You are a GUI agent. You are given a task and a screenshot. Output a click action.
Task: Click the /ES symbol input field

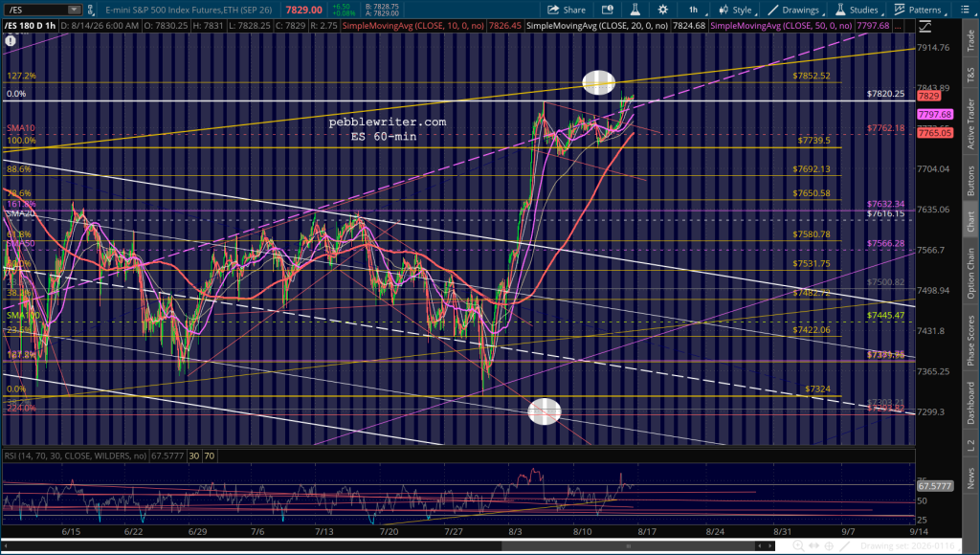pos(36,10)
